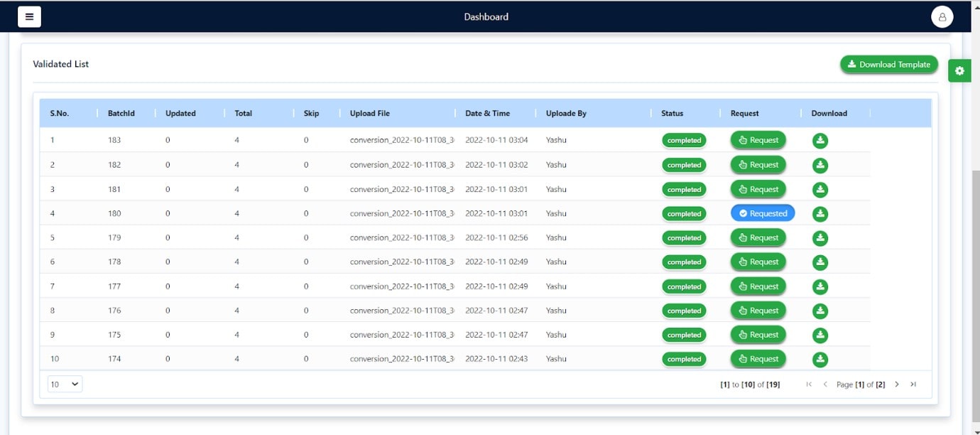
Task: Select Yashu in row 5
Action: (556, 237)
